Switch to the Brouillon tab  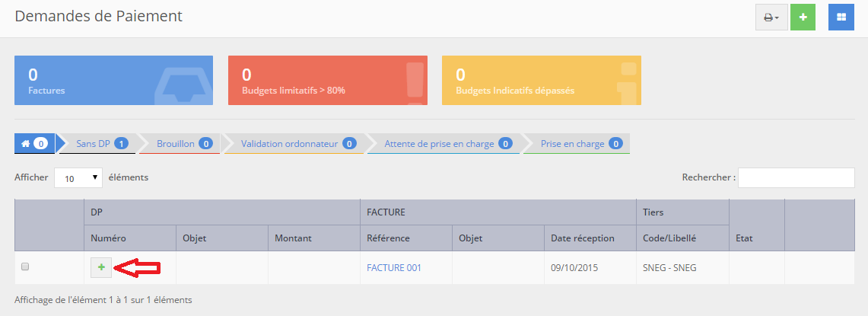pyautogui.click(x=183, y=143)
